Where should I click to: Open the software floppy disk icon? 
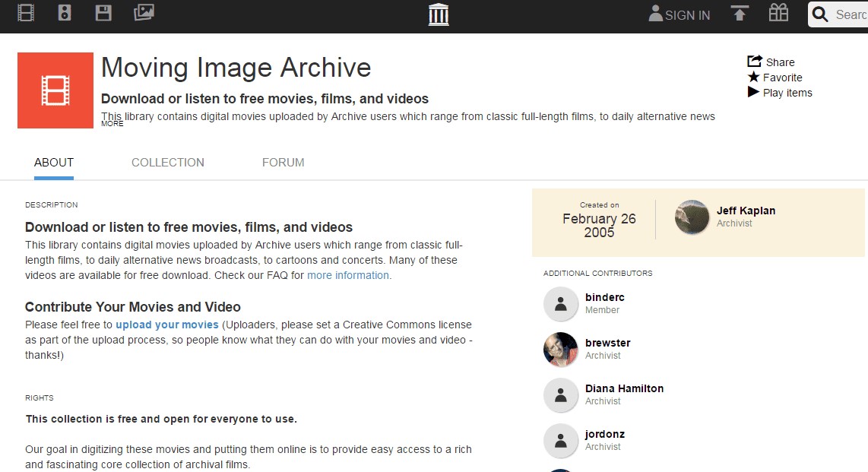coord(103,13)
